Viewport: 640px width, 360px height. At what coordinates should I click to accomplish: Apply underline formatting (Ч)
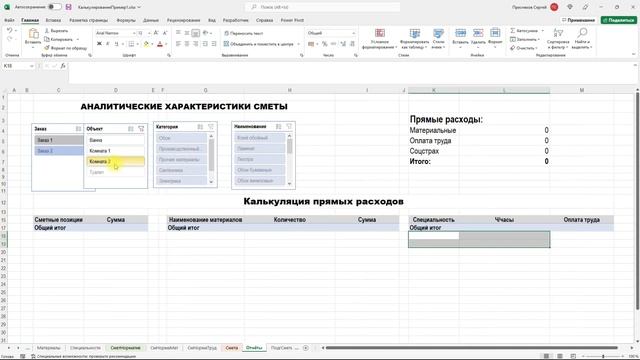point(116,44)
